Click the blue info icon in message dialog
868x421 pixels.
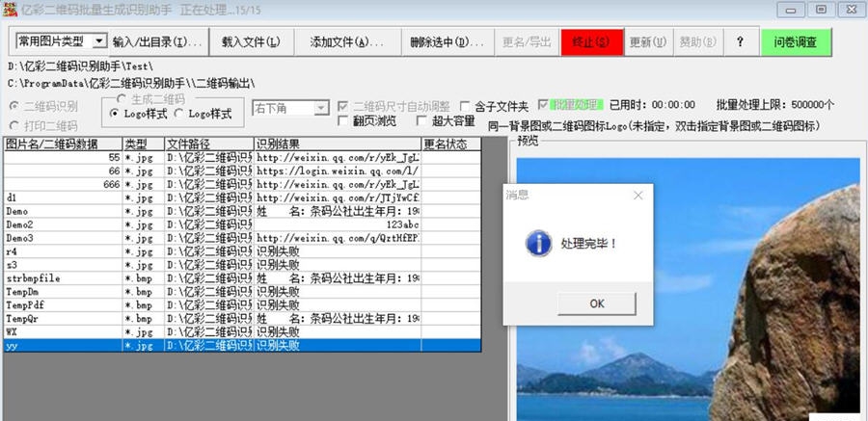pos(538,244)
